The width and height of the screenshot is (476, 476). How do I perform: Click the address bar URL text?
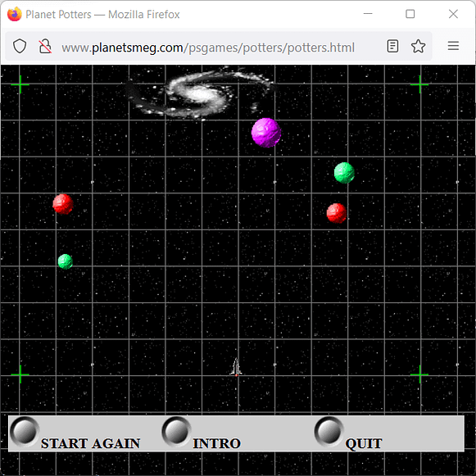coord(208,48)
